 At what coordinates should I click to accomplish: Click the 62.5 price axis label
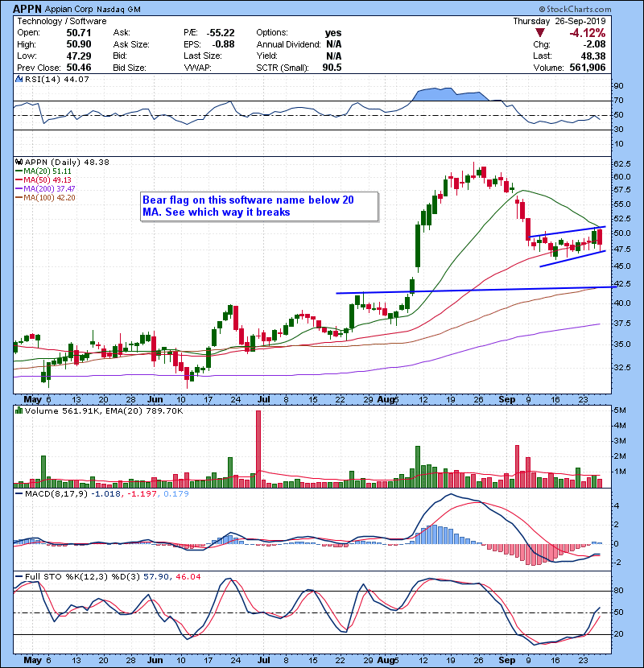click(x=621, y=164)
